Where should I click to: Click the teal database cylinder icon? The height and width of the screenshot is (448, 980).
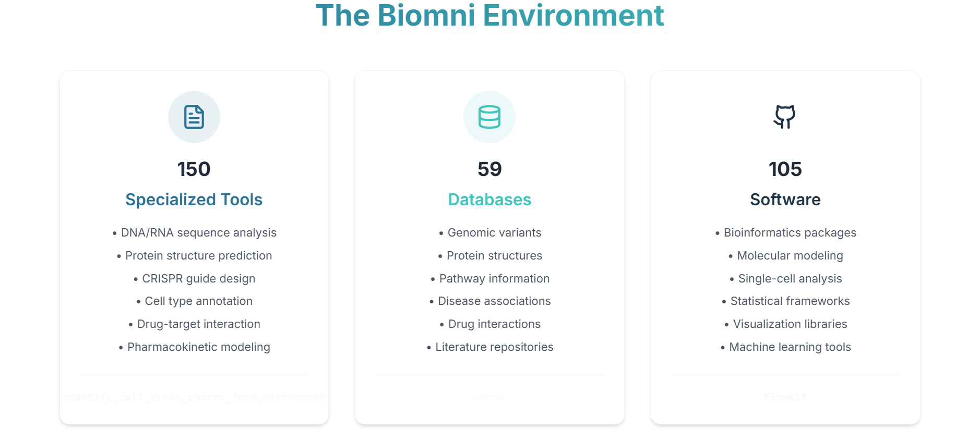489,117
